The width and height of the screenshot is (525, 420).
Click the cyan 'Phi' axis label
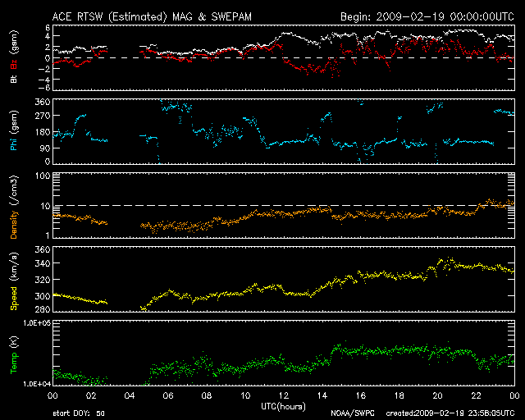tap(14, 144)
